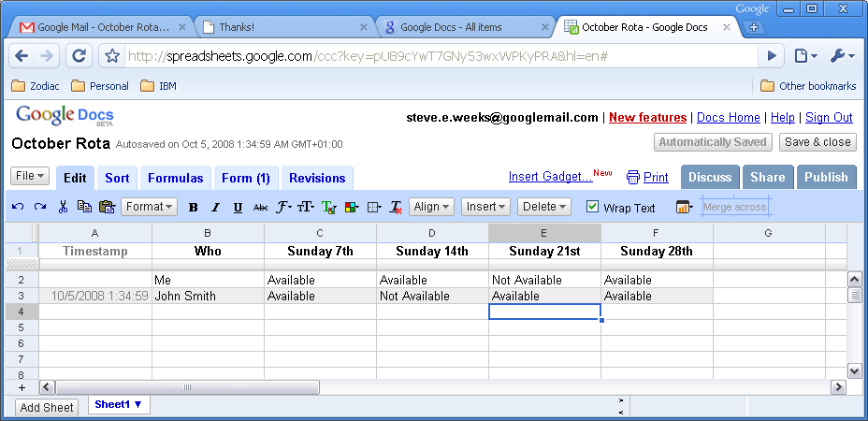Open the IBM bookmarks folder

pos(158,86)
